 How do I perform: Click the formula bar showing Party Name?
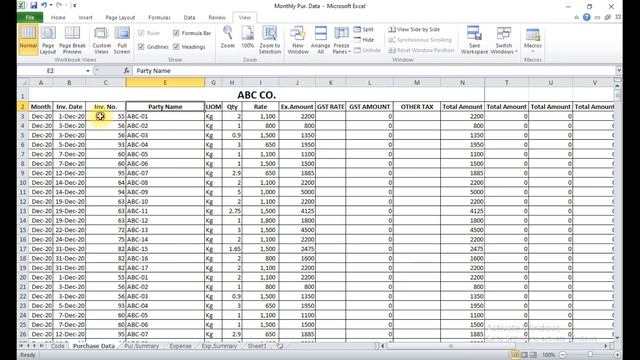tap(373, 71)
